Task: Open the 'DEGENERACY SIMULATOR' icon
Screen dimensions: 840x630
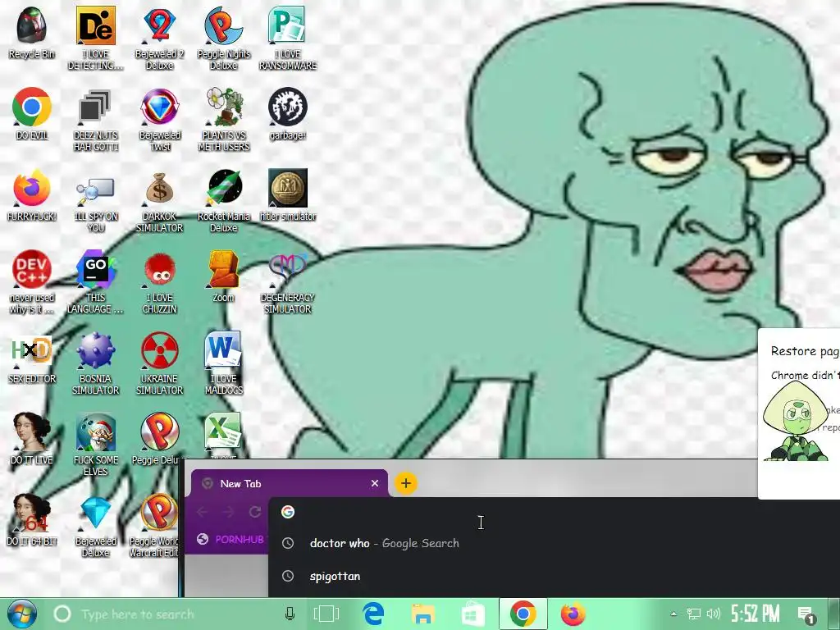Action: pyautogui.click(x=288, y=282)
